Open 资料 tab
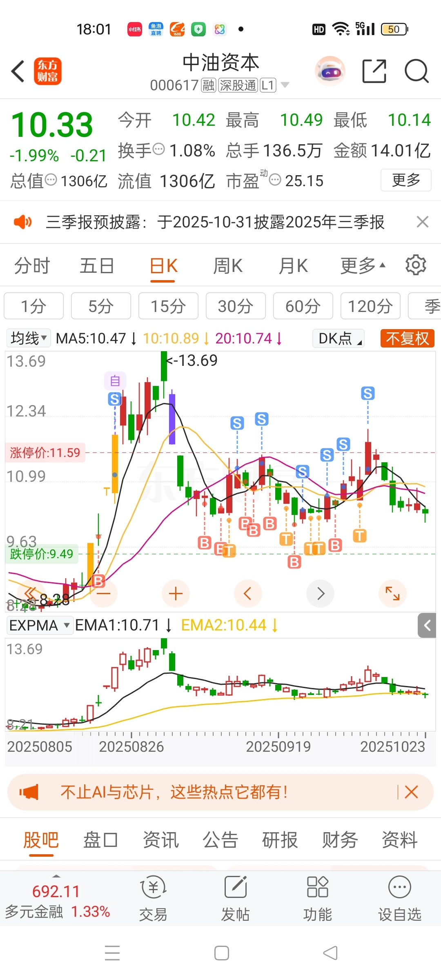441x980 pixels. click(399, 840)
